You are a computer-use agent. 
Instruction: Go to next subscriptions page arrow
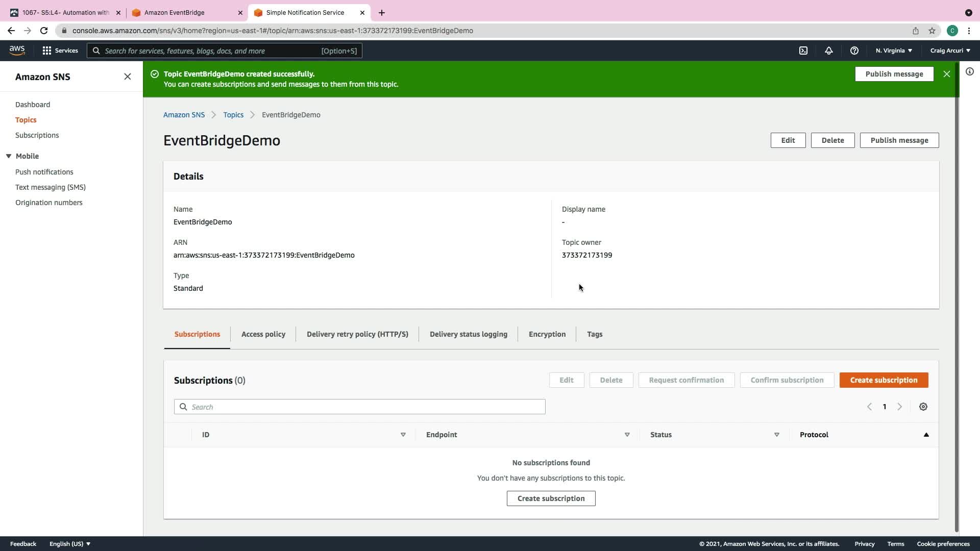[899, 407]
